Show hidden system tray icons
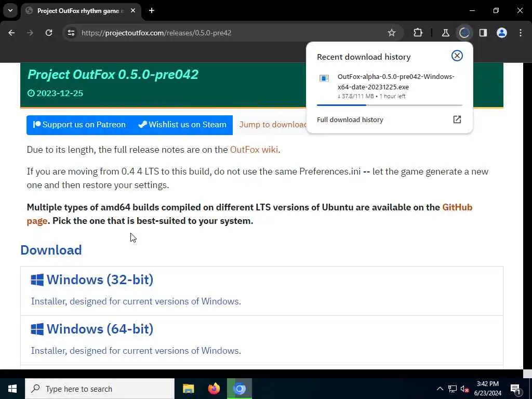 (440, 389)
